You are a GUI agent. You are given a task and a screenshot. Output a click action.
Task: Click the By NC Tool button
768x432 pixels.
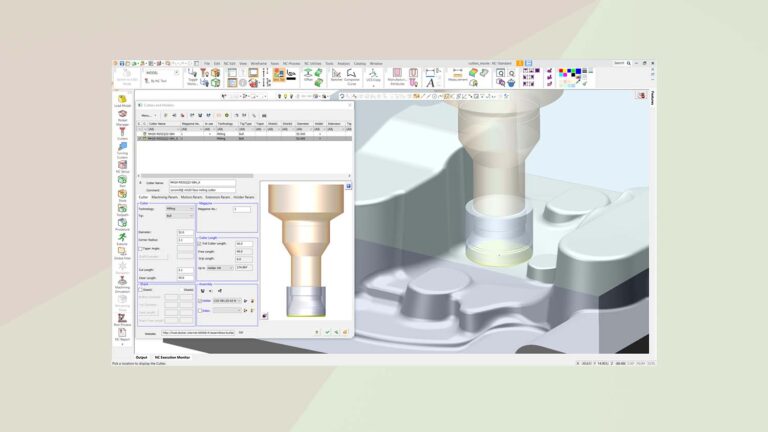point(156,81)
